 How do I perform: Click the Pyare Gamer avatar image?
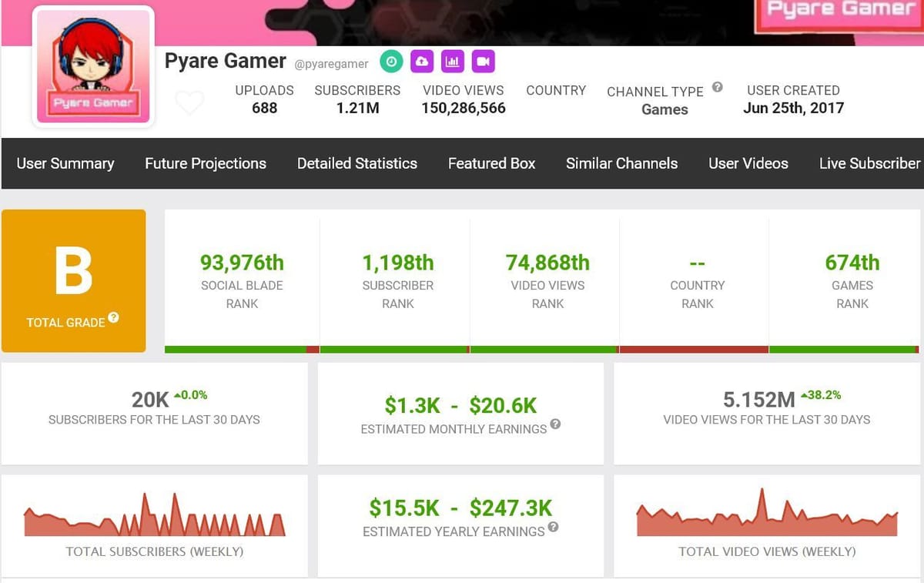[93, 65]
